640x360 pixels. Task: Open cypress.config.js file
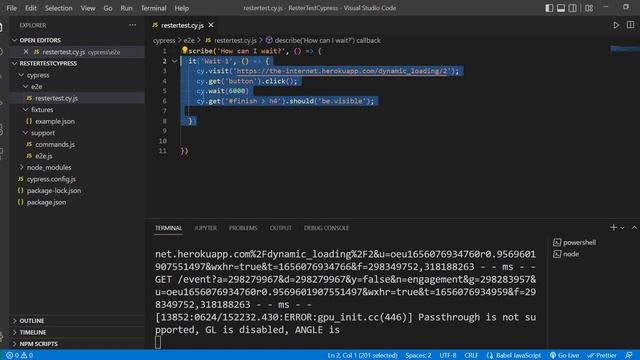click(51, 179)
